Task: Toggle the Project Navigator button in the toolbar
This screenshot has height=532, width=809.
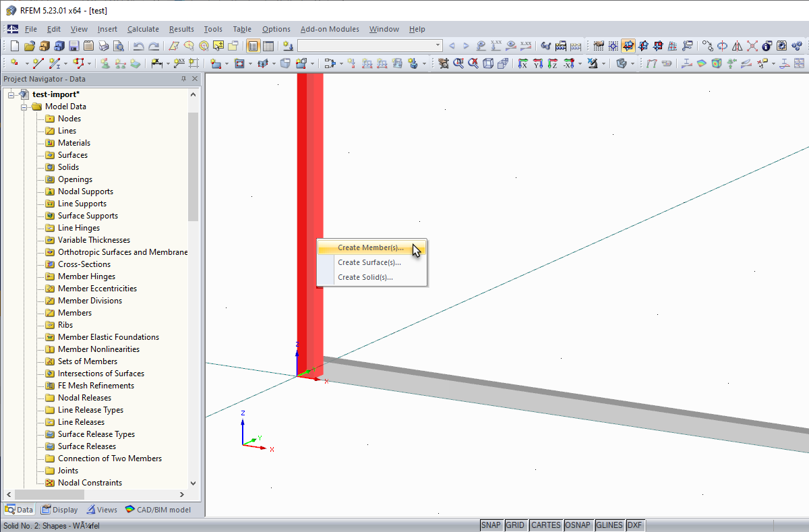Action: (x=253, y=46)
